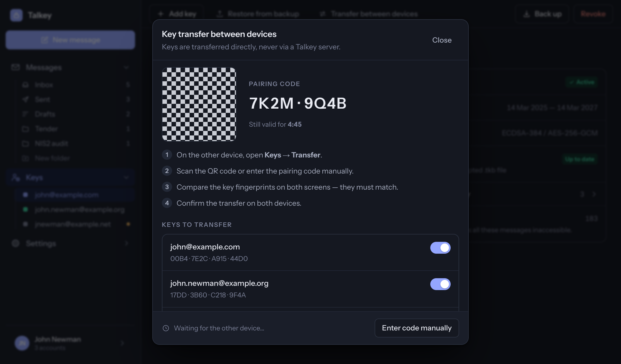Toggle off john.newman@example.org key transfer
Image resolution: width=621 pixels, height=364 pixels.
[440, 284]
